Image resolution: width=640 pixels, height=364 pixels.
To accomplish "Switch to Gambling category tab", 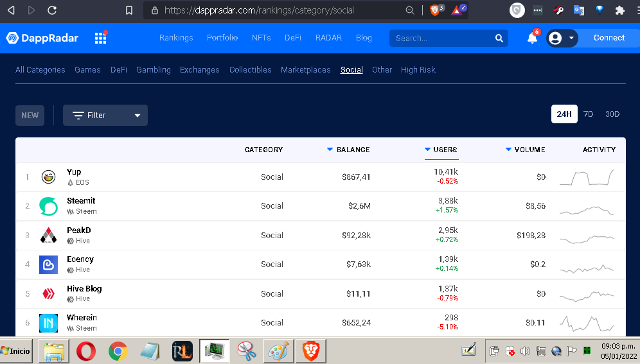I will click(154, 70).
